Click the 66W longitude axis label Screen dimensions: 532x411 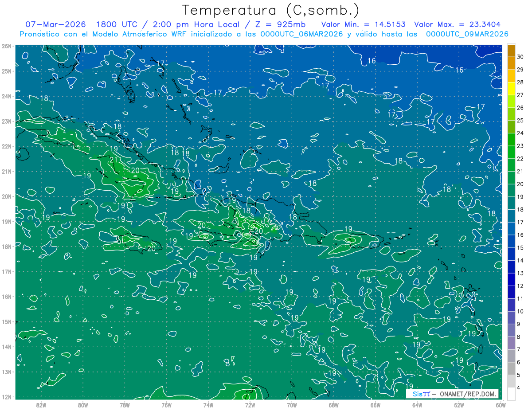(x=375, y=405)
